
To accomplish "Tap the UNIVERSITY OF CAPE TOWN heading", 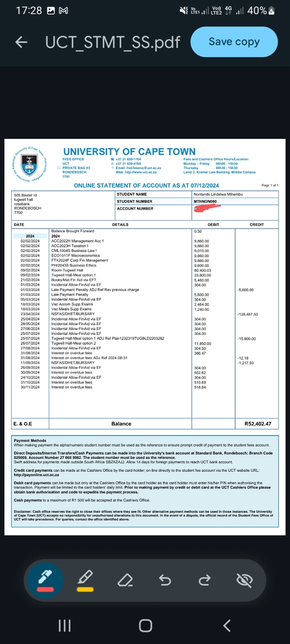I will tap(129, 152).
